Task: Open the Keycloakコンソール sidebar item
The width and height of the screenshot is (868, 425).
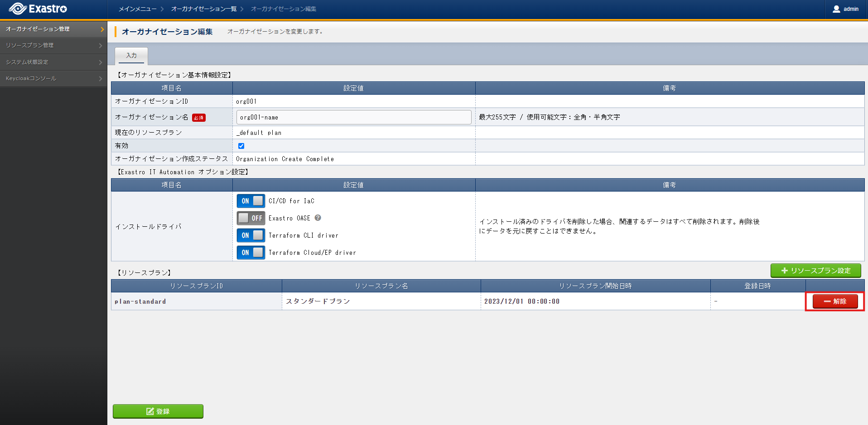Action: click(x=53, y=78)
